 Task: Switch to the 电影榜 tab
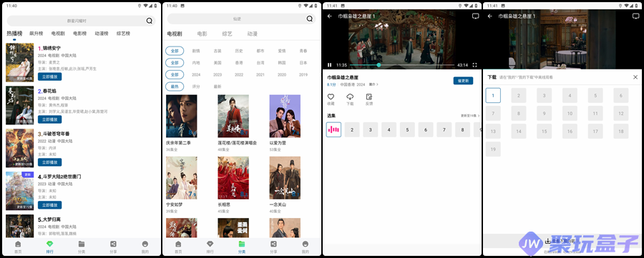coord(79,34)
